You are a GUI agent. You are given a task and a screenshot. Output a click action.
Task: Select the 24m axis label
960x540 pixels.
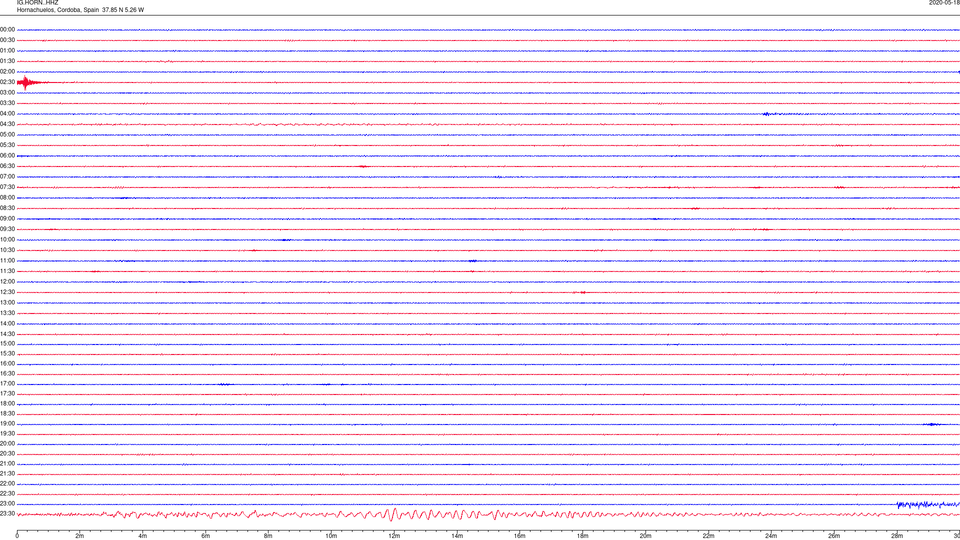pos(771,536)
